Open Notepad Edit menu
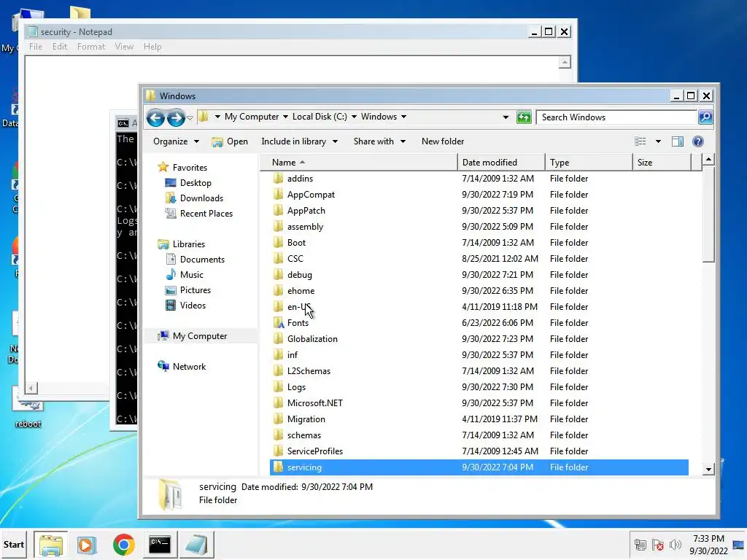 point(60,47)
